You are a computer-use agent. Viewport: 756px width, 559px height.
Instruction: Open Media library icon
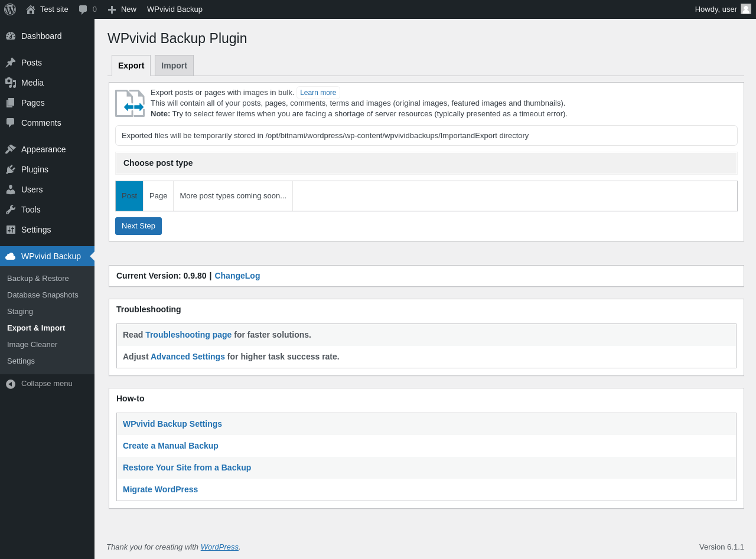[11, 83]
